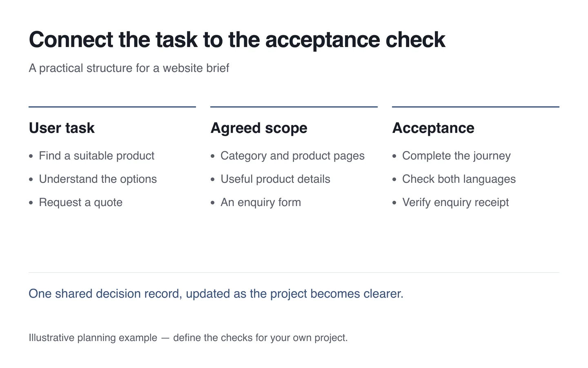The height and width of the screenshot is (368, 588).
Task: Click the bullet dot before Request a quote
Action: 31,203
